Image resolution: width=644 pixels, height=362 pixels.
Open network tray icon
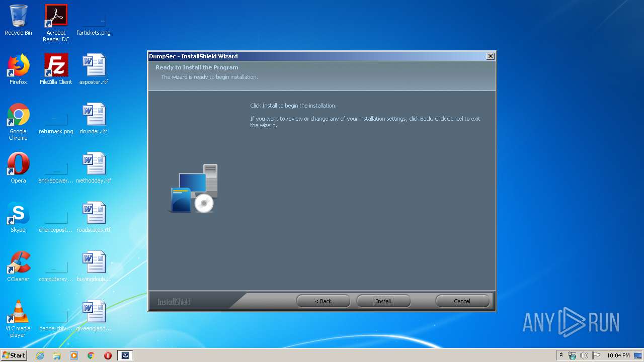[572, 355]
